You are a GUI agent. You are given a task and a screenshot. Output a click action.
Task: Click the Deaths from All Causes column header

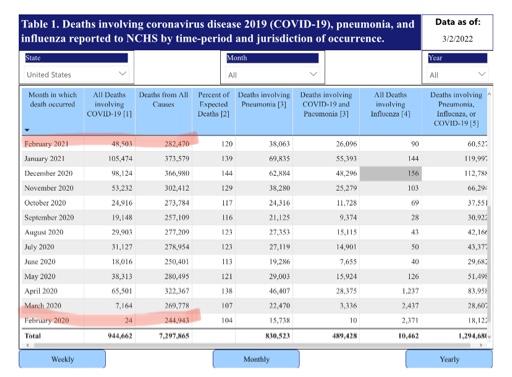[164, 99]
